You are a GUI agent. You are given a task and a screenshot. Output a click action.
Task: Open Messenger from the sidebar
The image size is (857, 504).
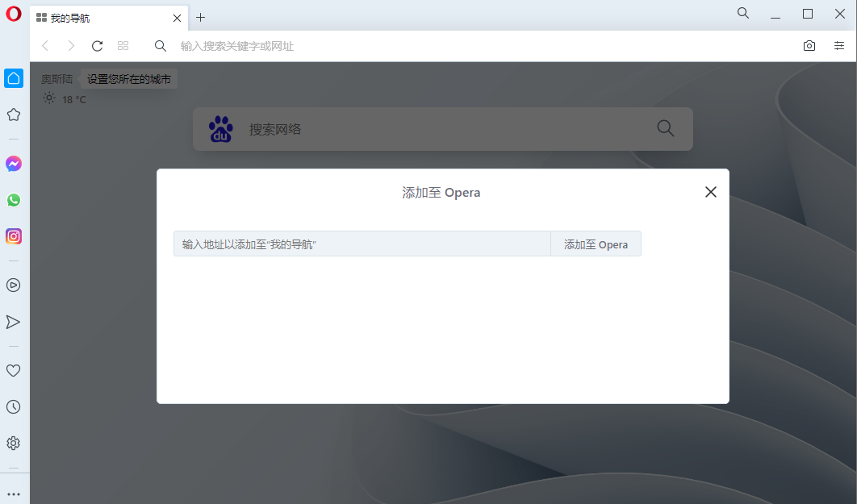[13, 164]
